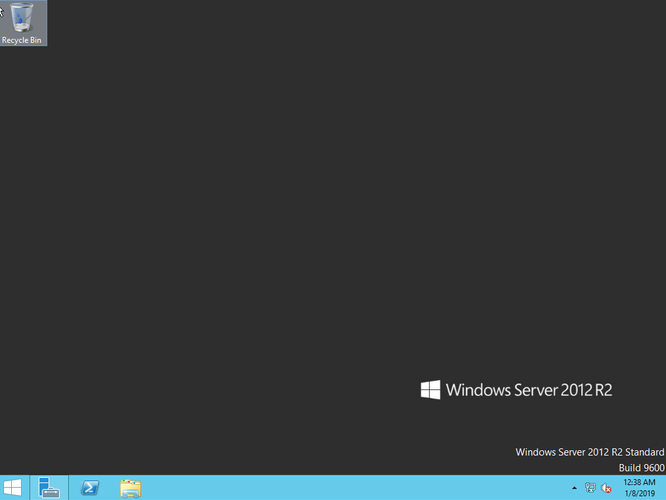Click the muted speaker volume tray icon
This screenshot has width=666, height=500.
[606, 488]
